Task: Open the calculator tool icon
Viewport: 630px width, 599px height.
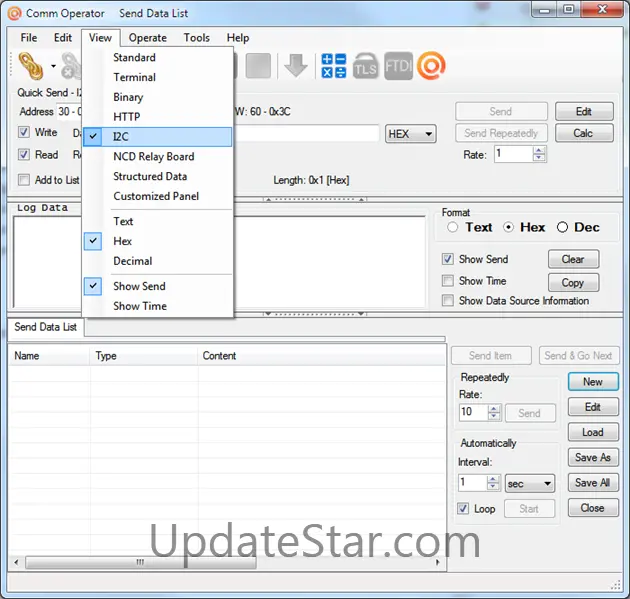Action: [x=333, y=66]
